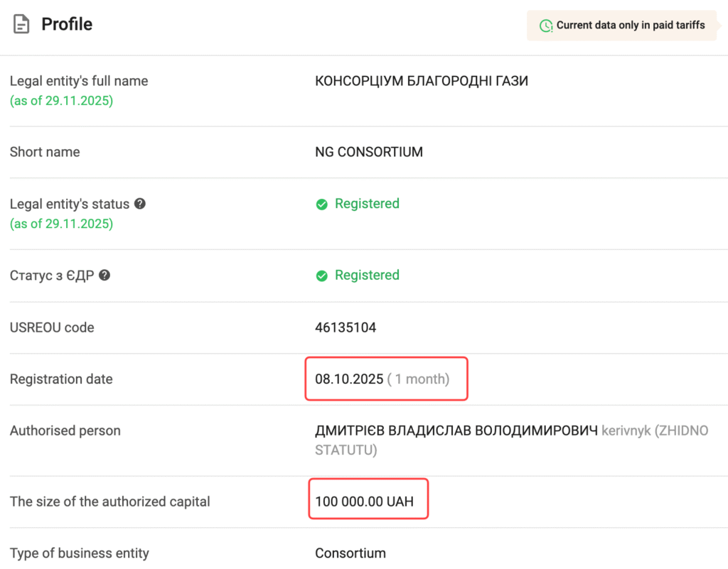Click the '(1 month)' age label
This screenshot has width=728, height=569.
click(418, 379)
